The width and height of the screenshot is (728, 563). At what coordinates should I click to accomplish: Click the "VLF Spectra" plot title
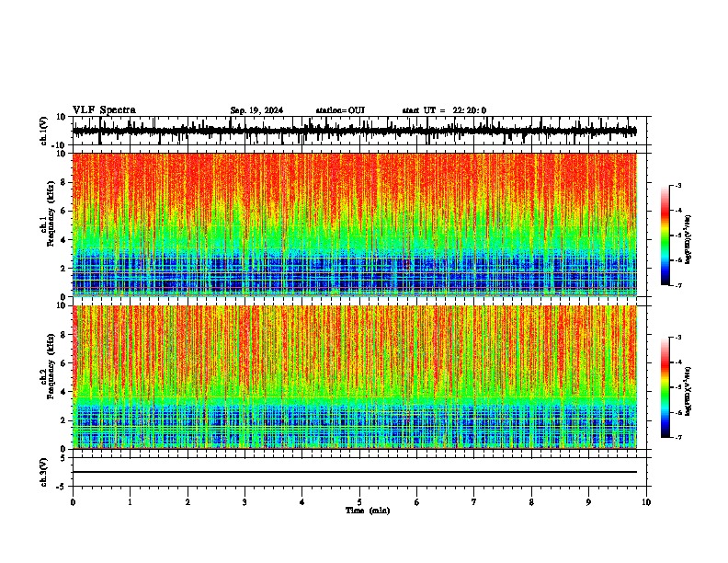tap(104, 110)
